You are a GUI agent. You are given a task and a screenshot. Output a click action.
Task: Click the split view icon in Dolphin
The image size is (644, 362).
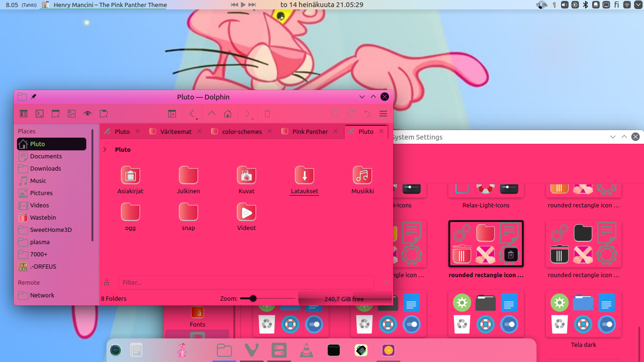point(172,114)
